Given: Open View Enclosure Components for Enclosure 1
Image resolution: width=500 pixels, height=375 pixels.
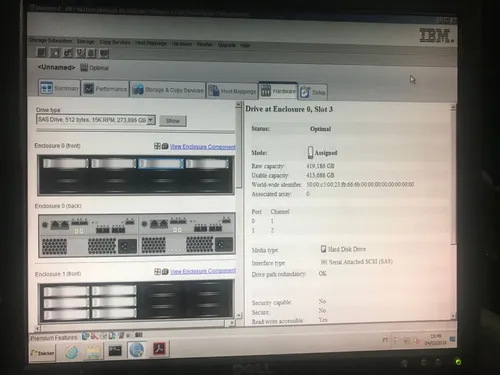Looking at the screenshot, I should tap(203, 271).
